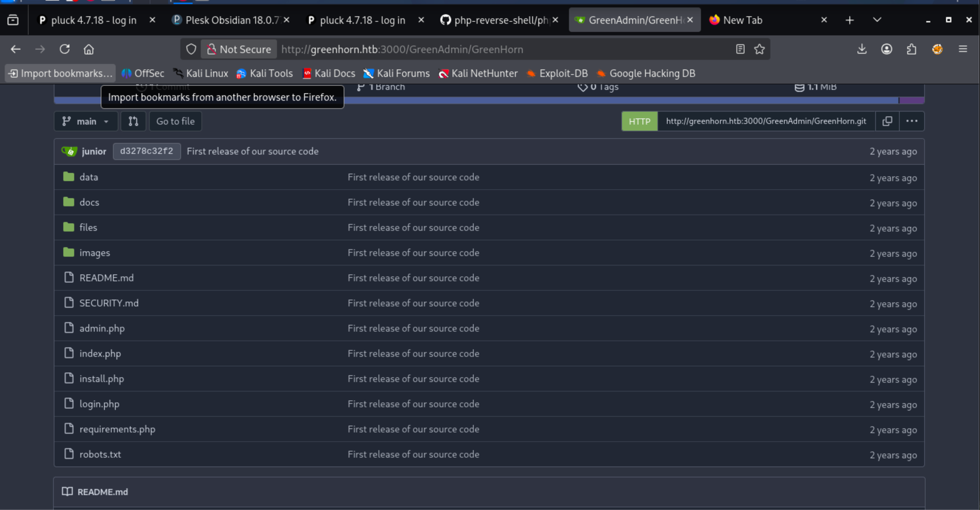Image resolution: width=980 pixels, height=510 pixels.
Task: Expand the main branch dropdown
Action: point(86,121)
